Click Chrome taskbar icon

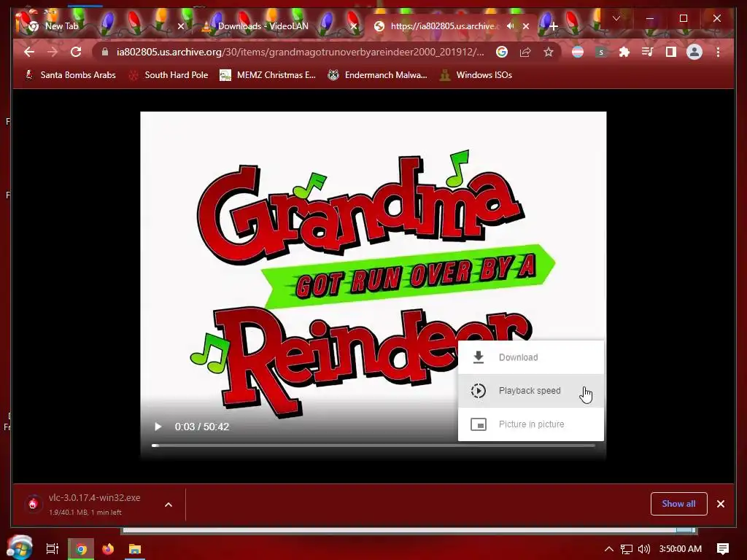[81, 549]
